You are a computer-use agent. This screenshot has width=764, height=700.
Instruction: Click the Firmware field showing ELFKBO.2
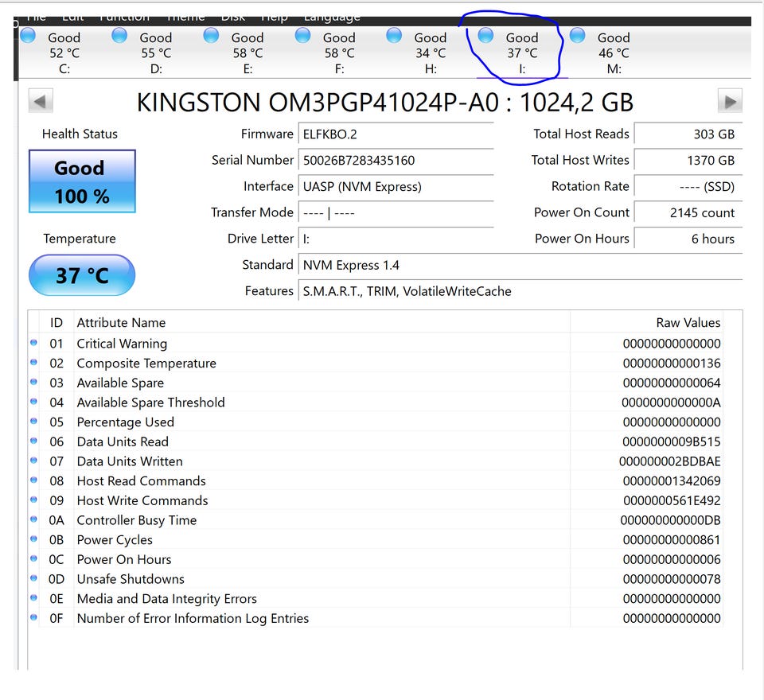click(396, 134)
